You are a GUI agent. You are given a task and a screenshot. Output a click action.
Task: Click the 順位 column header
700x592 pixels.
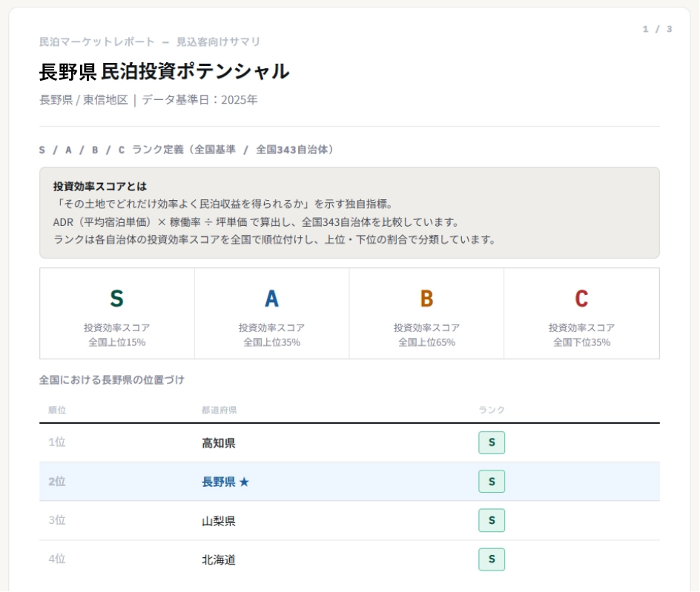pyautogui.click(x=57, y=410)
